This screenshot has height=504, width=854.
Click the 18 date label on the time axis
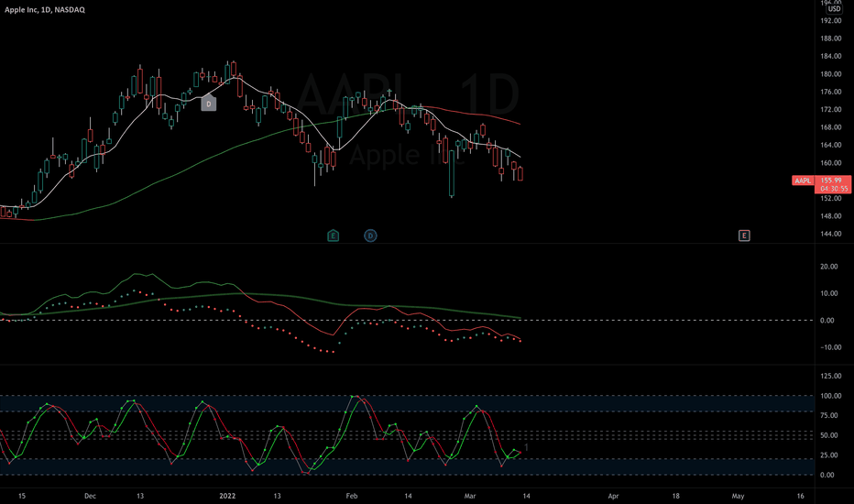675,496
